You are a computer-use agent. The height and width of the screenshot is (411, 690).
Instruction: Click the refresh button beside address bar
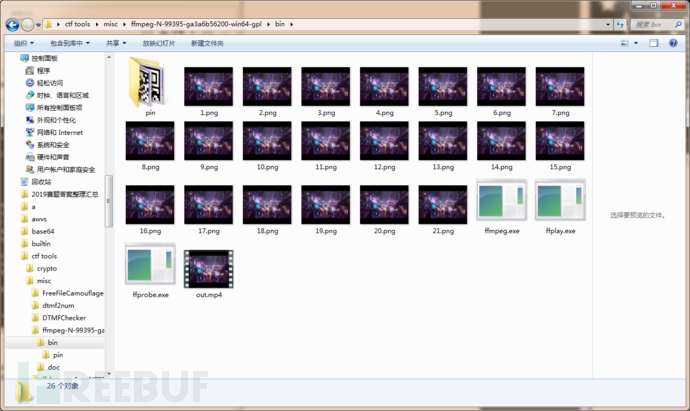tap(620, 25)
